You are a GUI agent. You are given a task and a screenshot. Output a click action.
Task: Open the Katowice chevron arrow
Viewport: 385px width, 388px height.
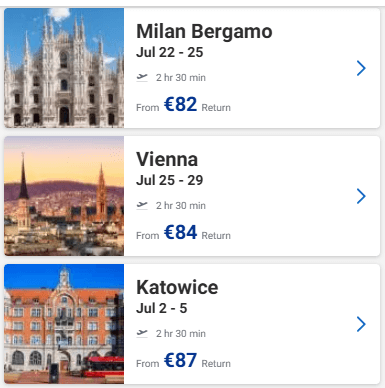tap(361, 324)
